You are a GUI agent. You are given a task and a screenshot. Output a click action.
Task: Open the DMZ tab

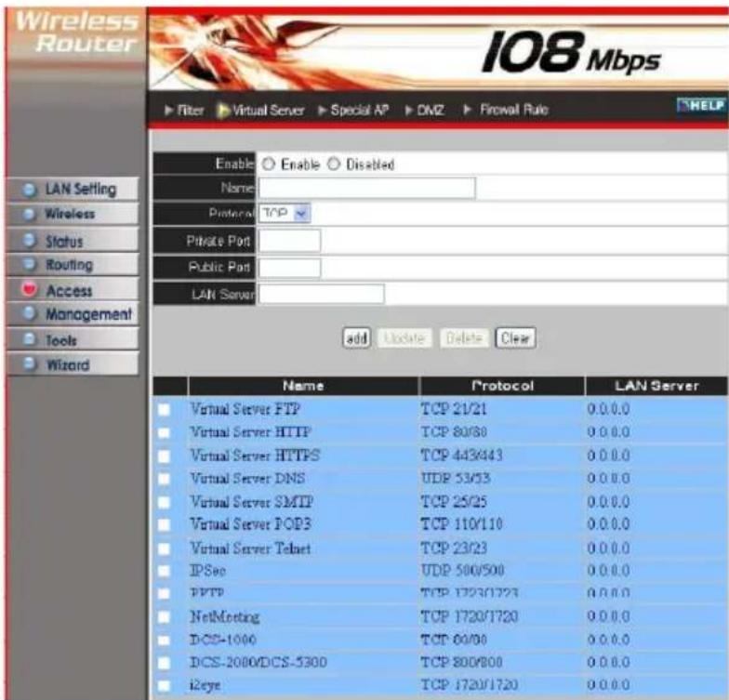(x=431, y=110)
